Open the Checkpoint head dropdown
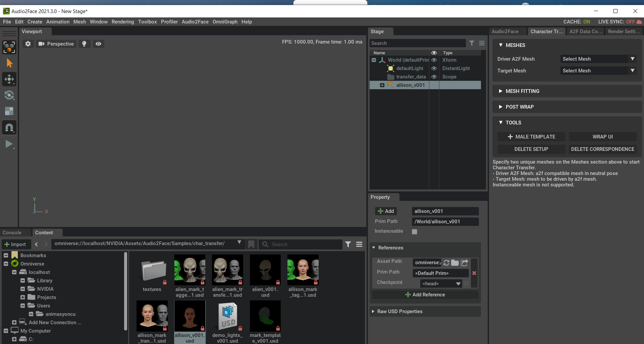The width and height of the screenshot is (644, 344). point(441,284)
